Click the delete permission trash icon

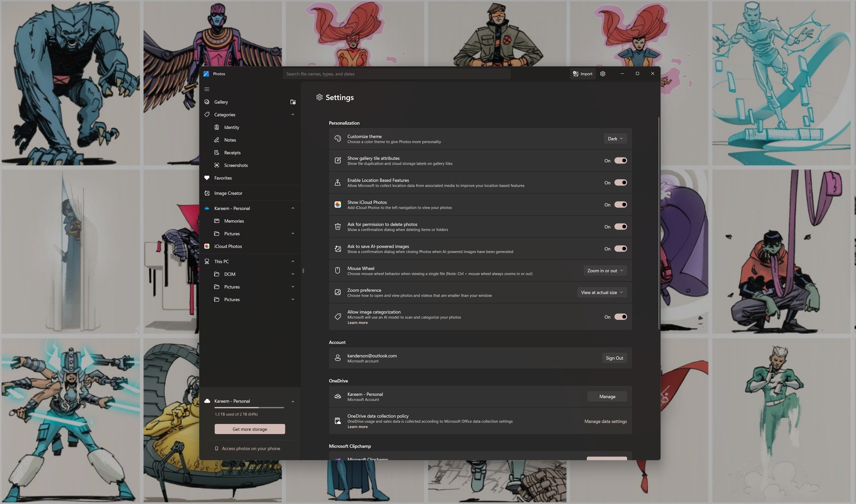(337, 226)
